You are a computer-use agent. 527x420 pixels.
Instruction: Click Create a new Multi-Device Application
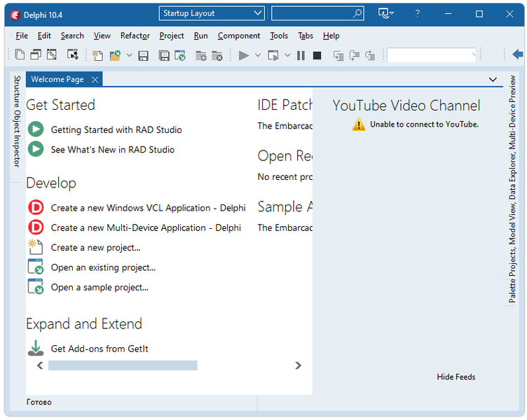coord(146,227)
